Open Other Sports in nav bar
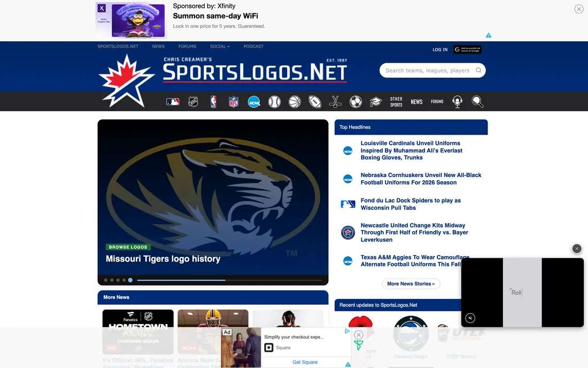The image size is (588, 368). pos(396,102)
